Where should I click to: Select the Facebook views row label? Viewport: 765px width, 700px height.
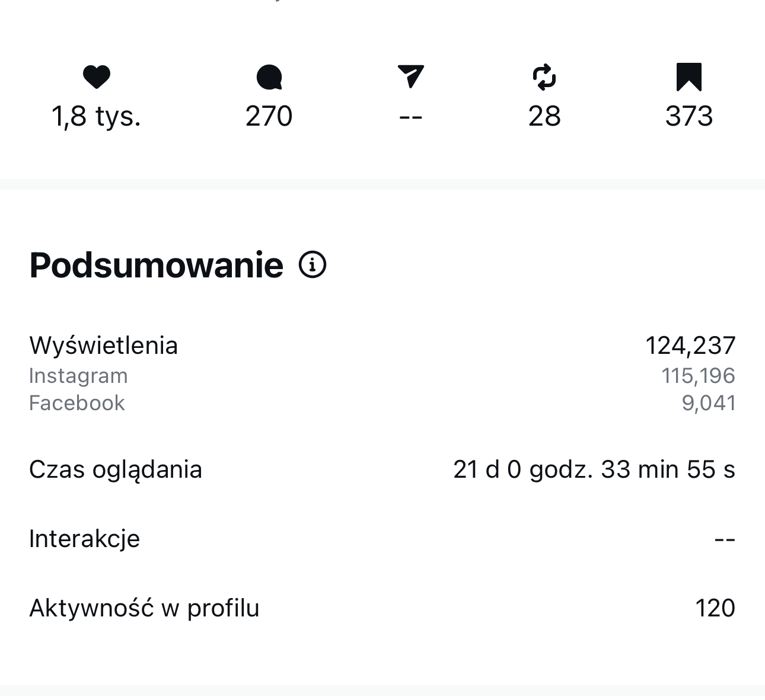click(x=77, y=403)
